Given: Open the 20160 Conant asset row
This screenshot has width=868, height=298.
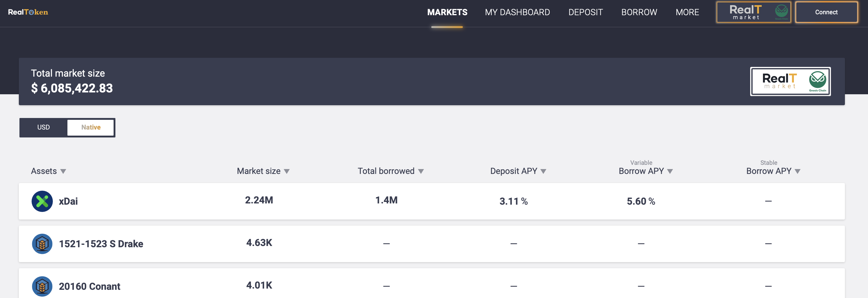Looking at the screenshot, I should click(x=432, y=283).
